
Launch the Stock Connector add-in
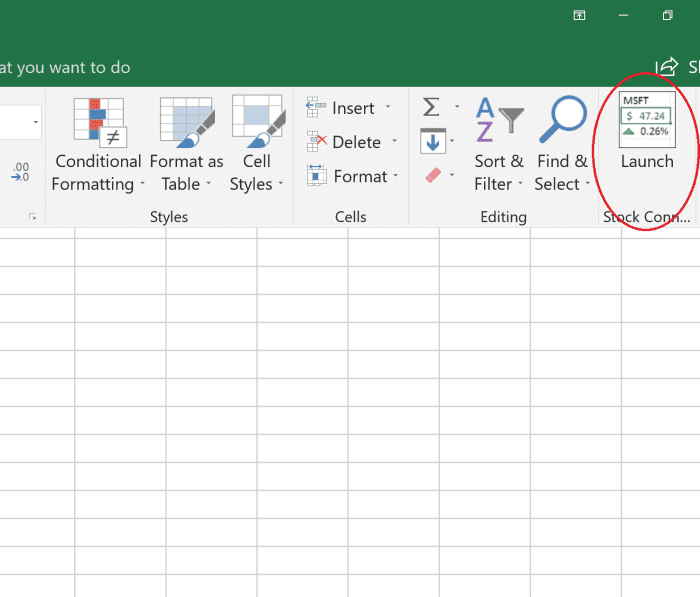(647, 132)
